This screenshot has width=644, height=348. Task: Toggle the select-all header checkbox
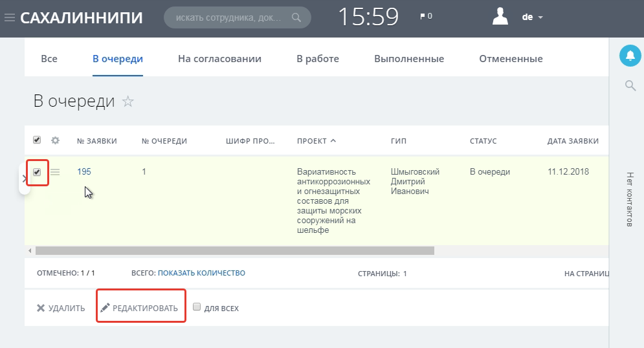coord(37,140)
